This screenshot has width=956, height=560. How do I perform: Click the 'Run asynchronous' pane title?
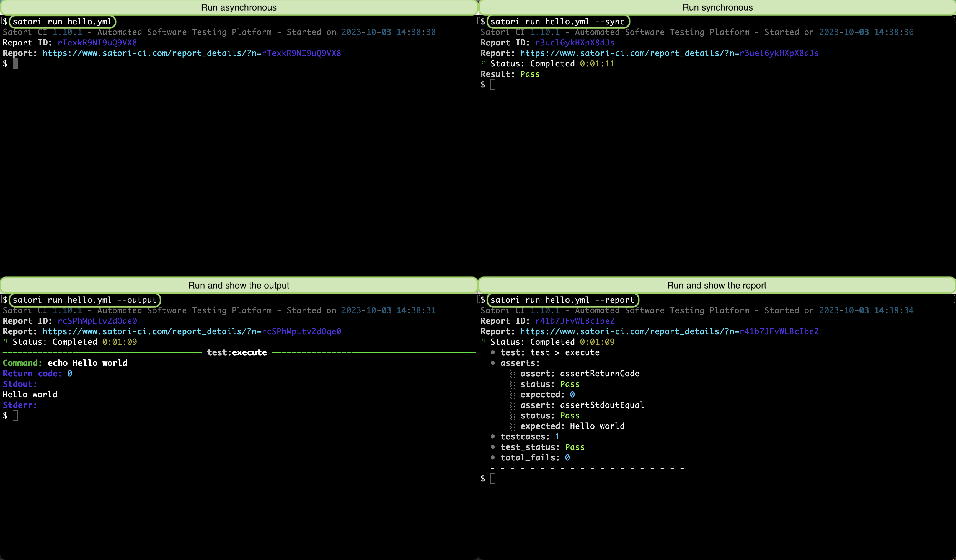coord(239,7)
